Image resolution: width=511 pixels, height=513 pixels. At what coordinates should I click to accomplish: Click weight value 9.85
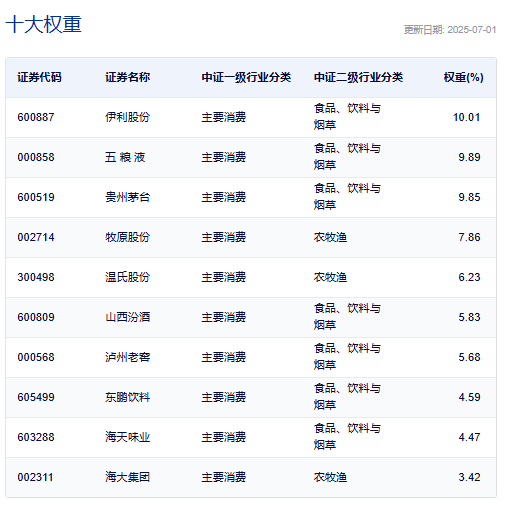(x=469, y=197)
